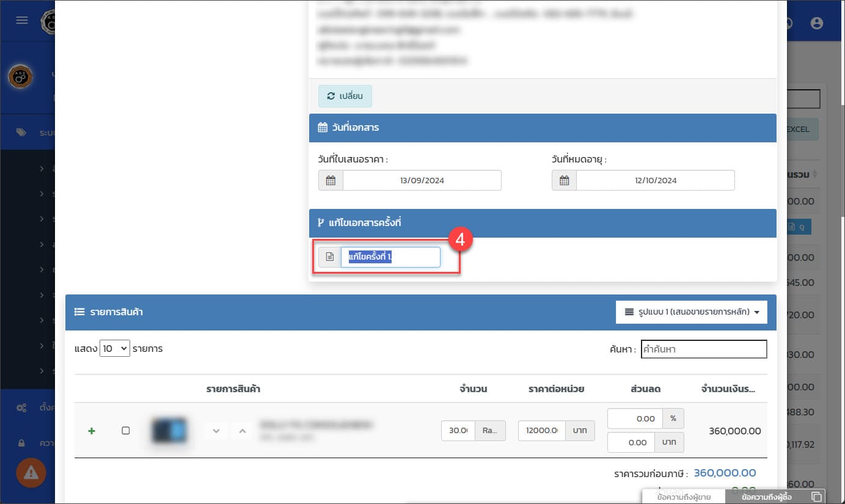Switch to ข้อความถึงผู้ซื้อ tab

(x=766, y=497)
